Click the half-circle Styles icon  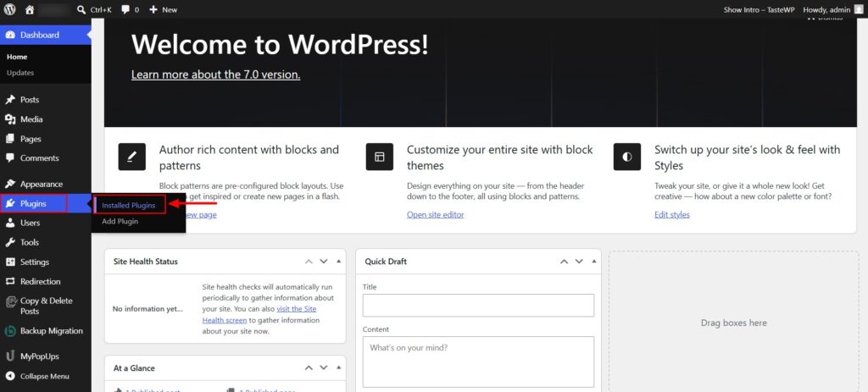pos(626,157)
